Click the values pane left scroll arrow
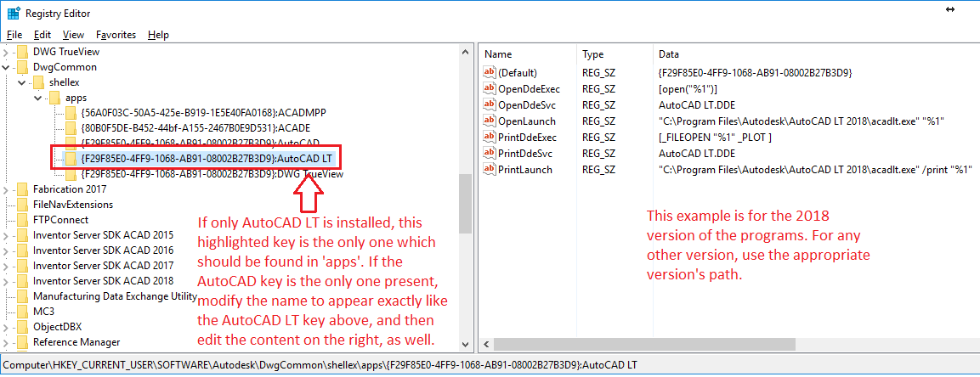The height and width of the screenshot is (377, 980). click(x=485, y=344)
